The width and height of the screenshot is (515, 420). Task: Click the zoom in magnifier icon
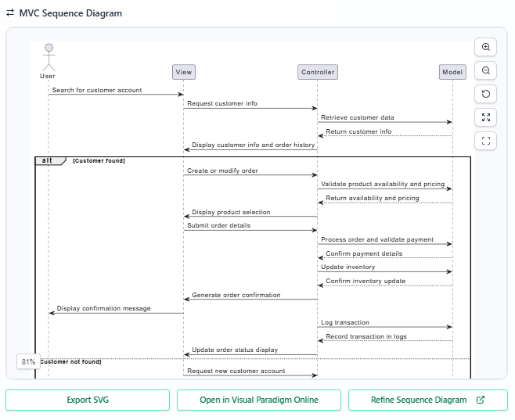(486, 47)
